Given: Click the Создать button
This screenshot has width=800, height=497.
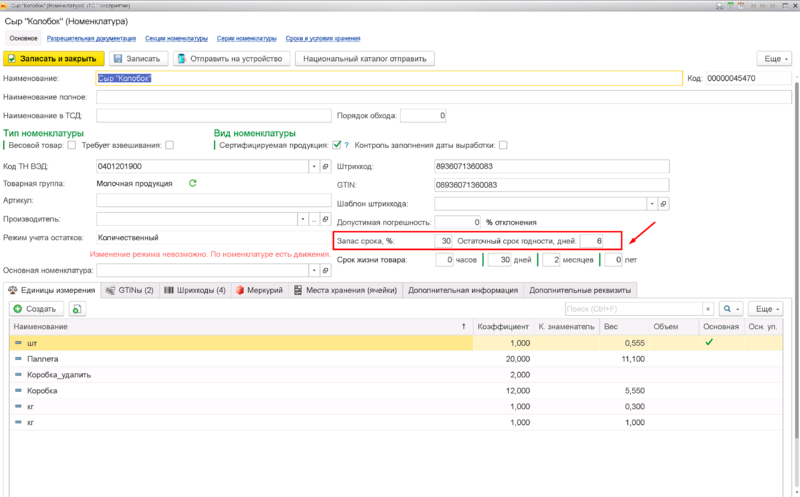Looking at the screenshot, I should 36,309.
